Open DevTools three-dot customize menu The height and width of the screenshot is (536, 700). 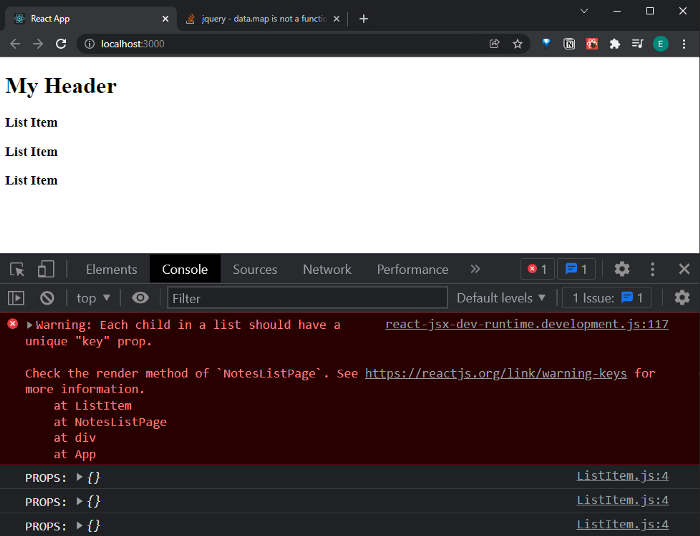(653, 269)
